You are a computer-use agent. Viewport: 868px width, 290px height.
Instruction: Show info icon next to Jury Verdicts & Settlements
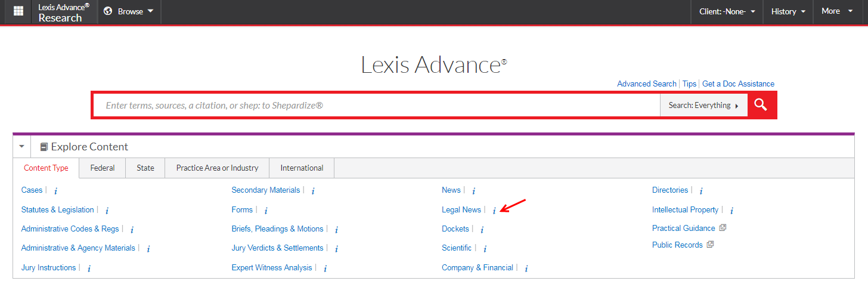[336, 249]
